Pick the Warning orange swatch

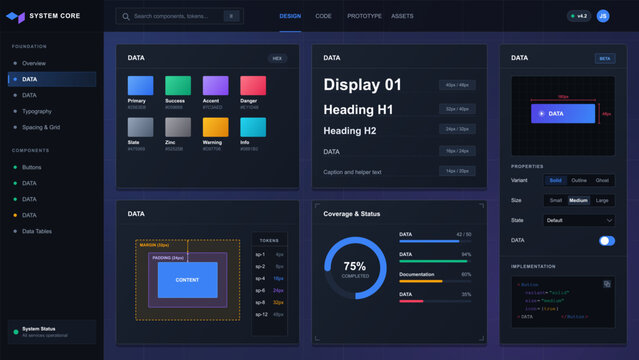coord(216,127)
